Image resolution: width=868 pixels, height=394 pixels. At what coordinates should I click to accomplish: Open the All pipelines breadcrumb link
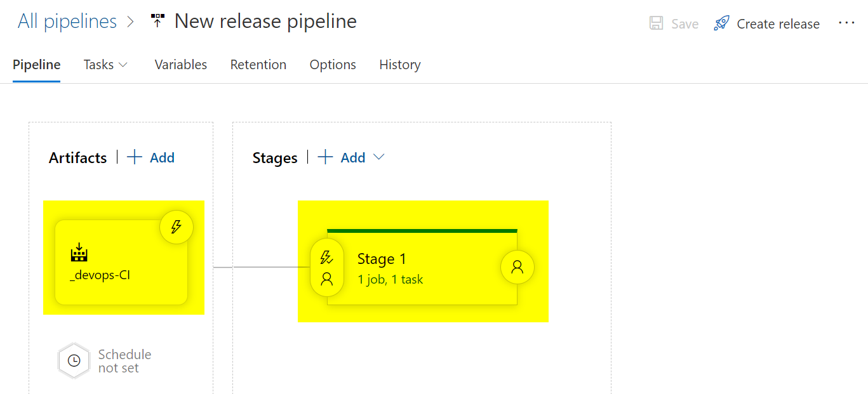(67, 22)
